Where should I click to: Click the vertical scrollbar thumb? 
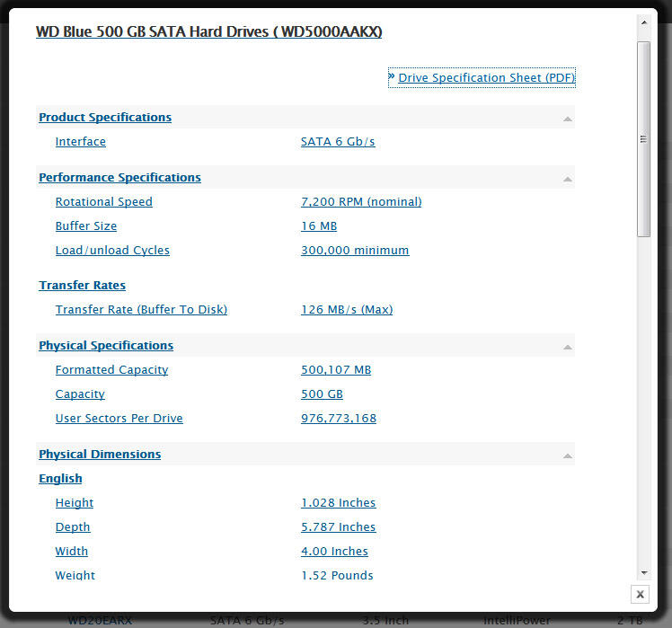pos(644,139)
